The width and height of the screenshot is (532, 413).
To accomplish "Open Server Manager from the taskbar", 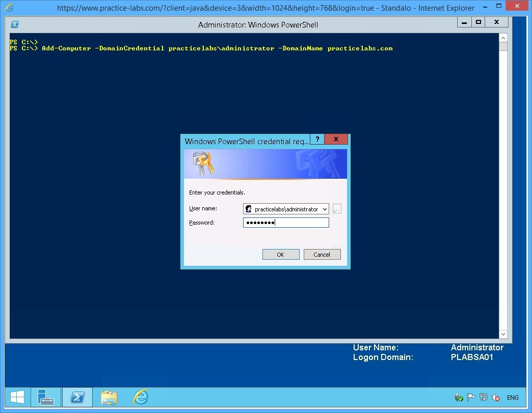I will [46, 397].
